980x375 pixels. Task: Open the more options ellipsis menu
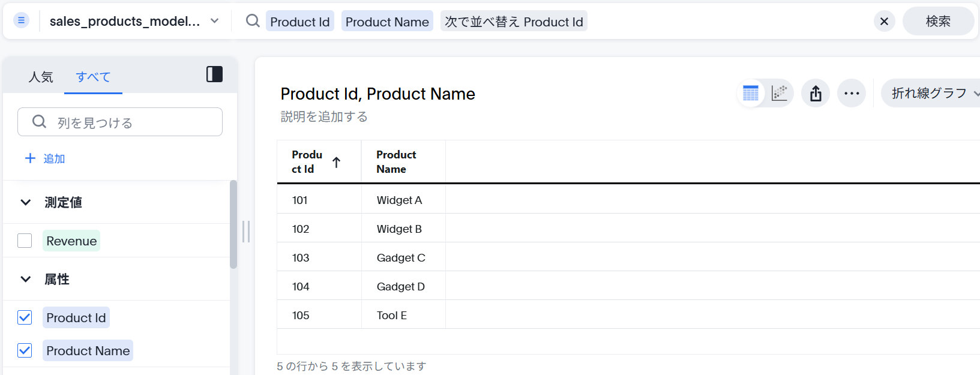pyautogui.click(x=852, y=94)
